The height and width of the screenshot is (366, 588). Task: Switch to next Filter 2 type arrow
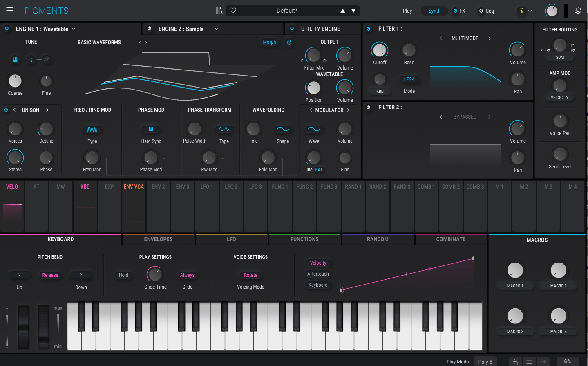coord(490,117)
